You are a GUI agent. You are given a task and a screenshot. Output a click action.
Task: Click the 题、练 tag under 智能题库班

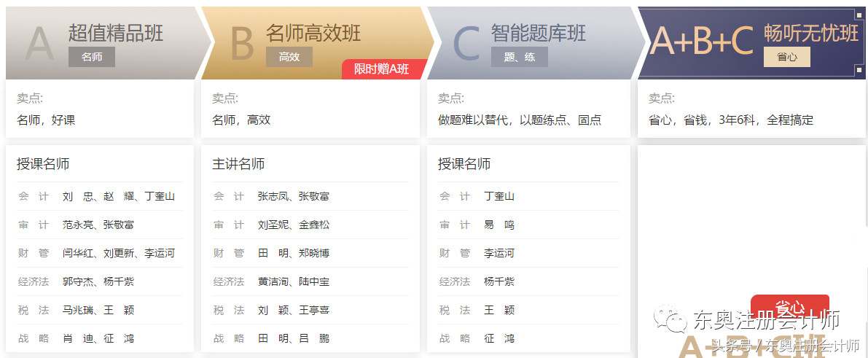click(519, 57)
